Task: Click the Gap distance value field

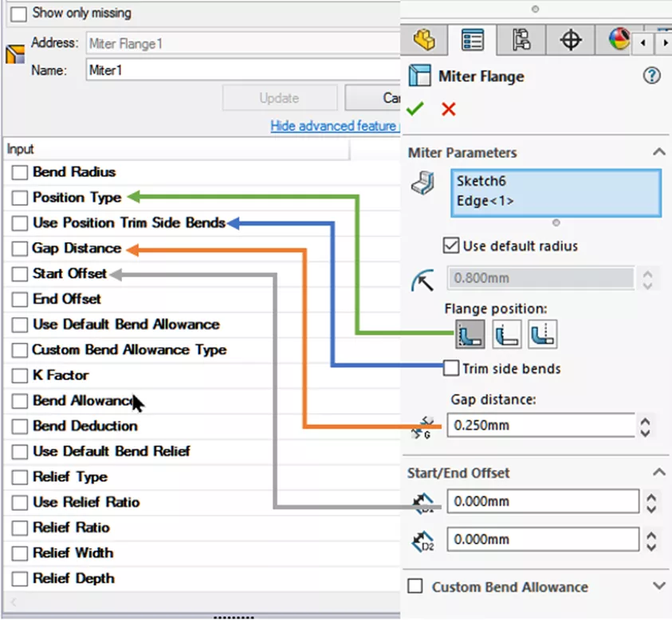Action: (x=540, y=426)
